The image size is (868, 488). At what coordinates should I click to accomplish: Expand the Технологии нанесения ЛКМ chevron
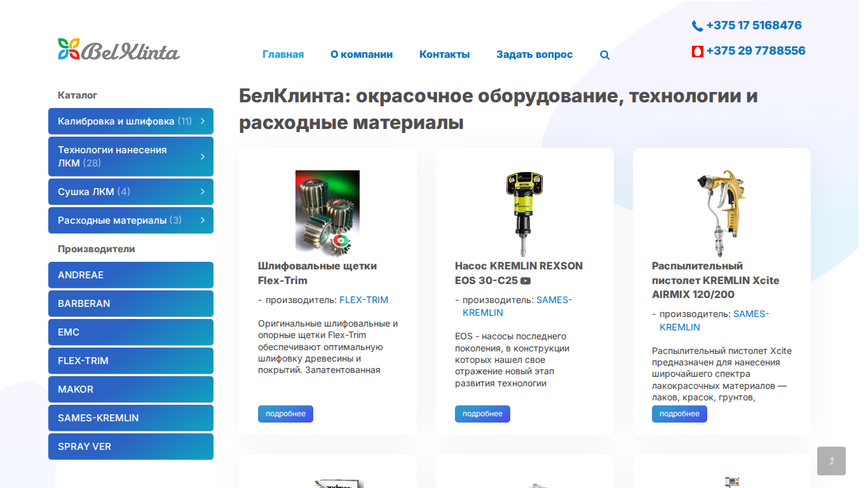[203, 156]
